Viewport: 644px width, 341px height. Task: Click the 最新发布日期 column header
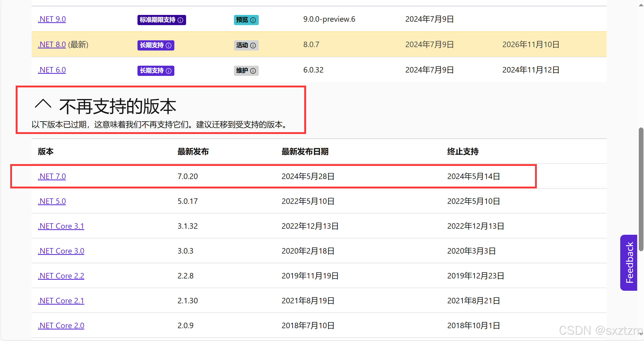pyautogui.click(x=305, y=152)
